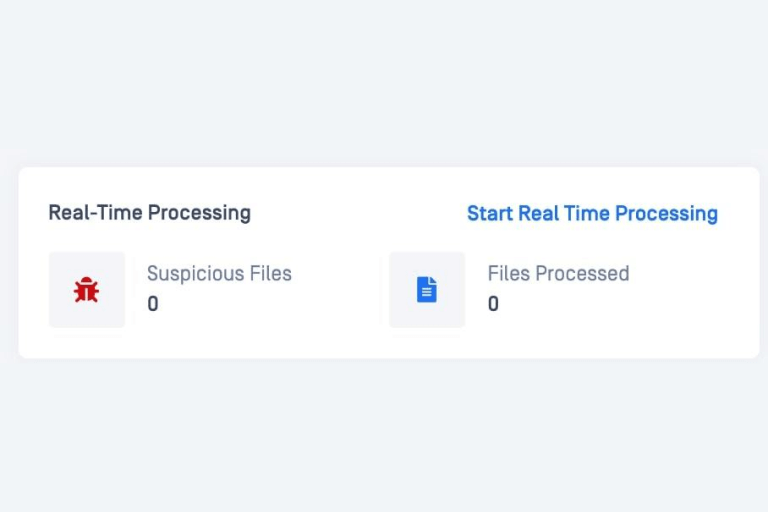Viewport: 768px width, 512px height.
Task: Click the gray background above the card
Action: pos(384,80)
